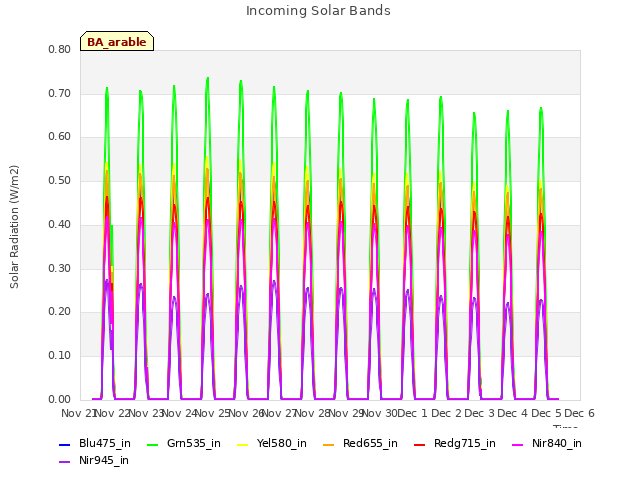Click the chart title Incoming Solar Bands
This screenshot has height=480, width=640.
point(318,11)
